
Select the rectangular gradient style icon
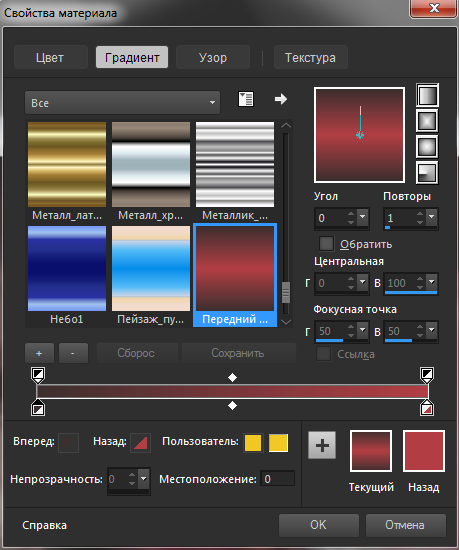[427, 121]
